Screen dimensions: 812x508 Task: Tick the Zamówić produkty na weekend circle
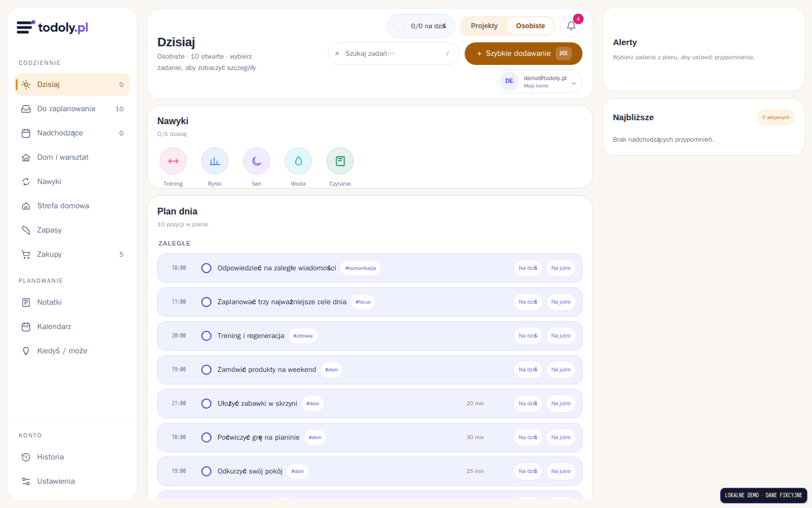point(206,370)
